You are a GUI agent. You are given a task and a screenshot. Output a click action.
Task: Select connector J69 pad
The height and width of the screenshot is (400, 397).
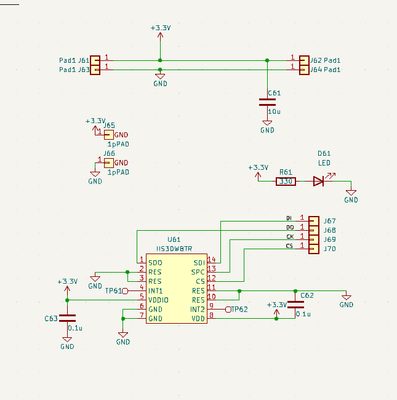point(314,239)
